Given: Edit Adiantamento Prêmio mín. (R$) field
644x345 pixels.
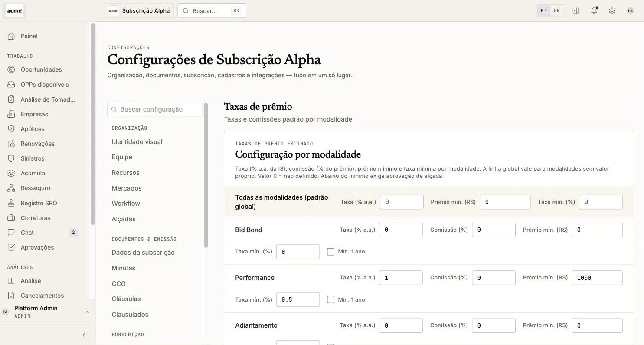Looking at the screenshot, I should coord(597,325).
